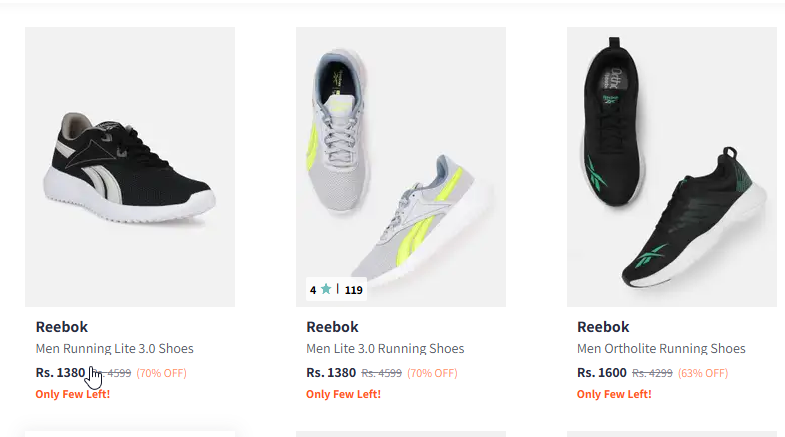The height and width of the screenshot is (437, 785).
Task: Click Only Few Left under Ortholite shoes
Action: tap(614, 394)
